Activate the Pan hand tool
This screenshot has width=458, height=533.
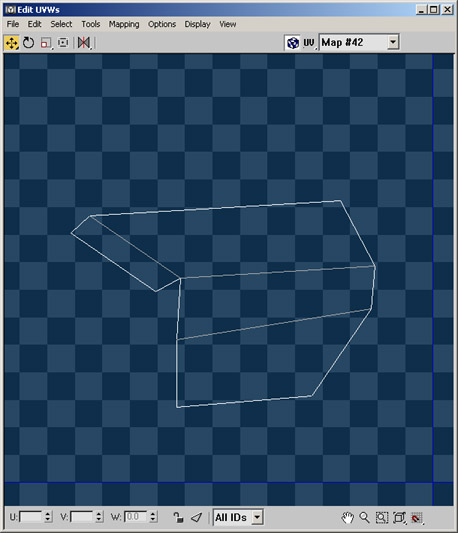(x=347, y=518)
